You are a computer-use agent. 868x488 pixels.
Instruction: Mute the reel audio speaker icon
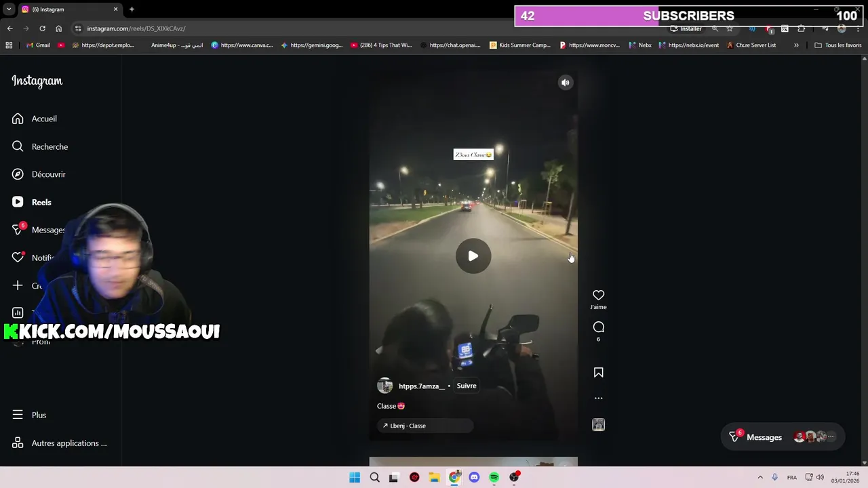click(566, 83)
